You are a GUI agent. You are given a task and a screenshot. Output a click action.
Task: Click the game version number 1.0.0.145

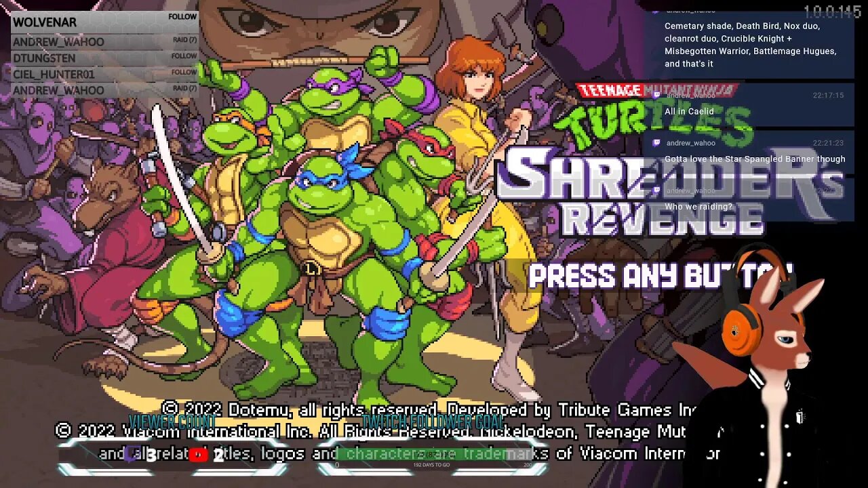[832, 12]
